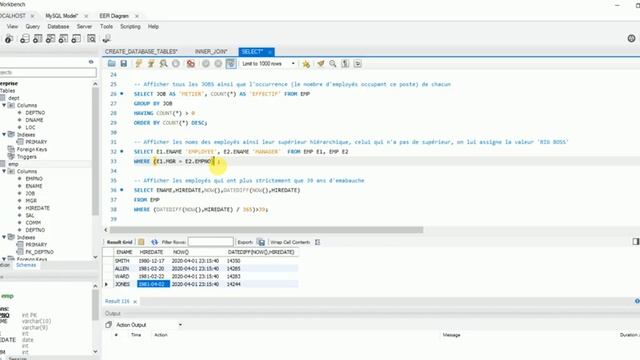Click the 14244 cell in JONES row
The image size is (640, 360).
[x=261, y=284]
